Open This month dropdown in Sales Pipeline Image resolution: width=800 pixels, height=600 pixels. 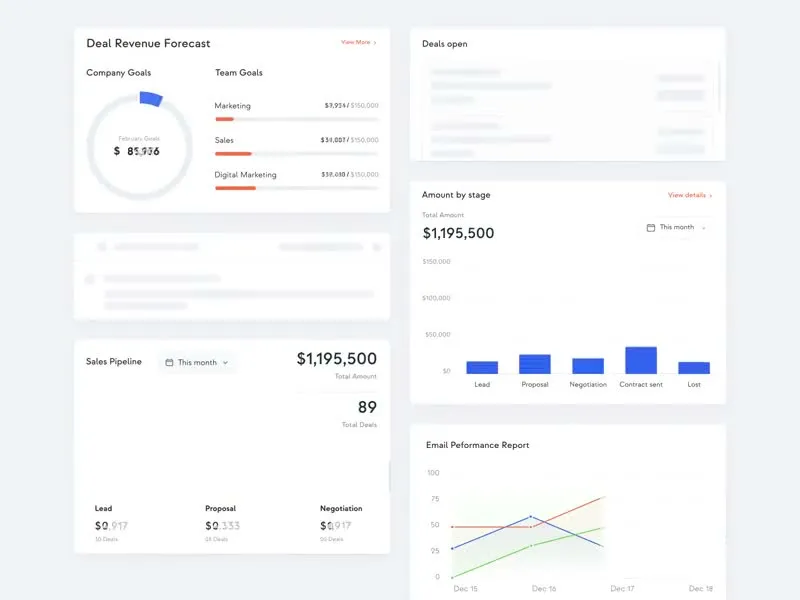click(x=197, y=362)
